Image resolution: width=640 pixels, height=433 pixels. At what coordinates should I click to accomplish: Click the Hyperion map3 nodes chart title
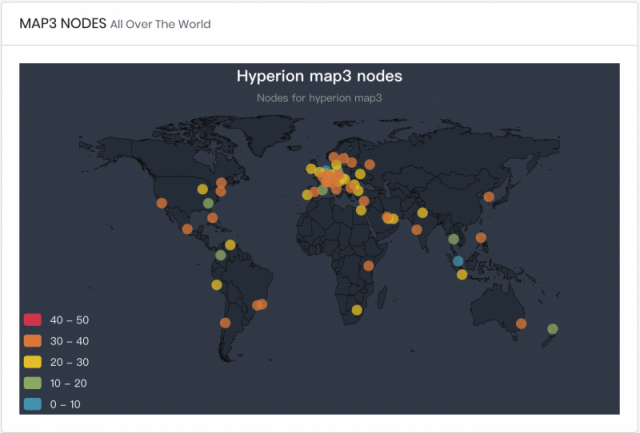319,76
